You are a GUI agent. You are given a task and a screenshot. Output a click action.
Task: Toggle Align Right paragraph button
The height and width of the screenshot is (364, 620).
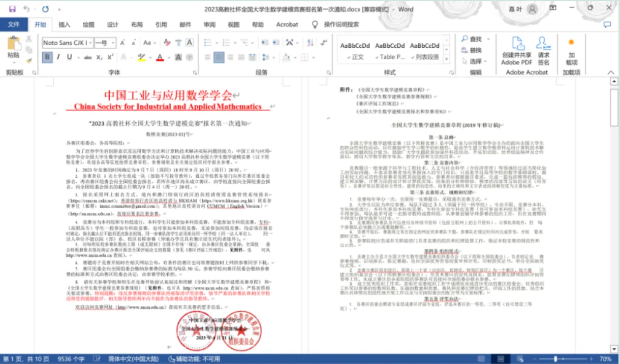(x=230, y=57)
